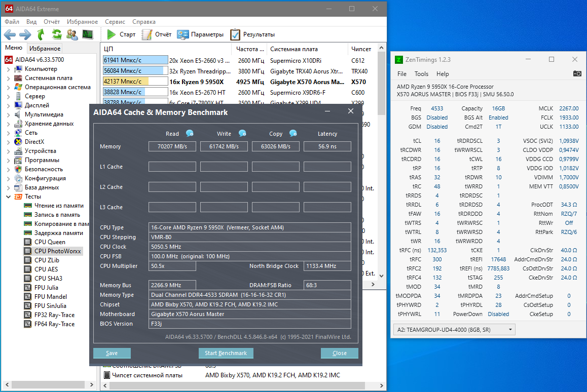Screen dimensions: 587x392
Task: Click the sidebar horizontal scrollbar right arrow
Action: (x=91, y=384)
